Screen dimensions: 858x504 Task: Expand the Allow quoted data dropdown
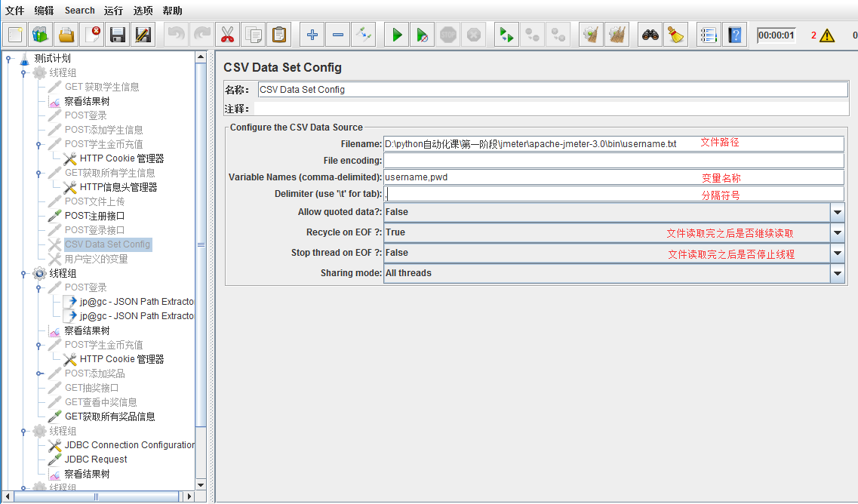tap(838, 212)
